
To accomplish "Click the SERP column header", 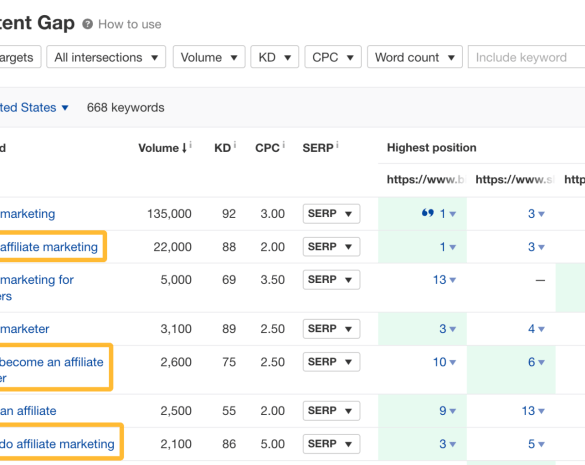I will coord(318,148).
